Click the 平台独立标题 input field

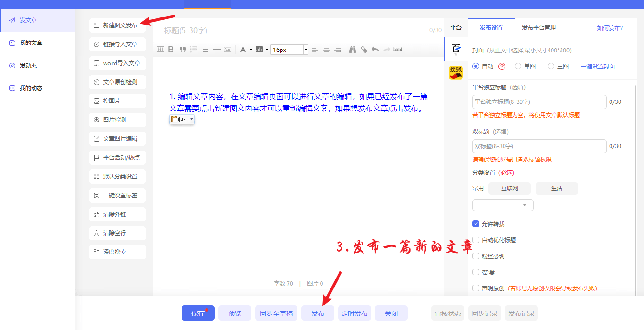tap(539, 102)
